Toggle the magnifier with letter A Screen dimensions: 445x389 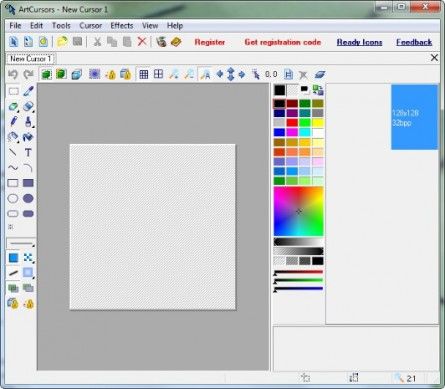point(205,74)
